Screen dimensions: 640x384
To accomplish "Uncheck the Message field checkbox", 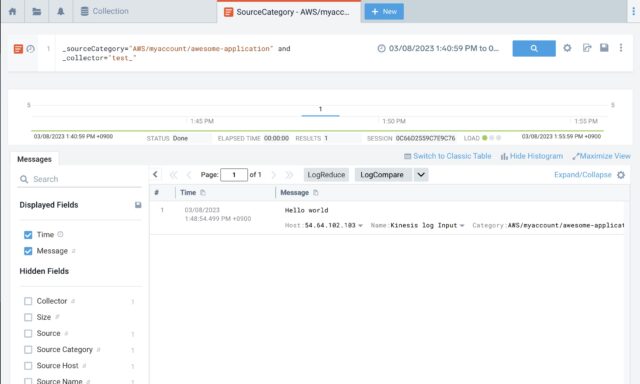I will pyautogui.click(x=28, y=251).
